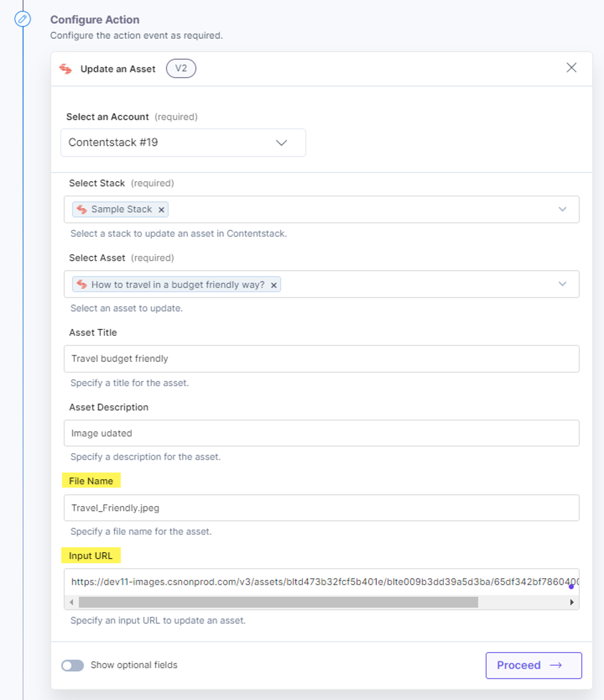
Task: Click the 'Specify a file name for the asset.' hint
Action: tap(141, 531)
